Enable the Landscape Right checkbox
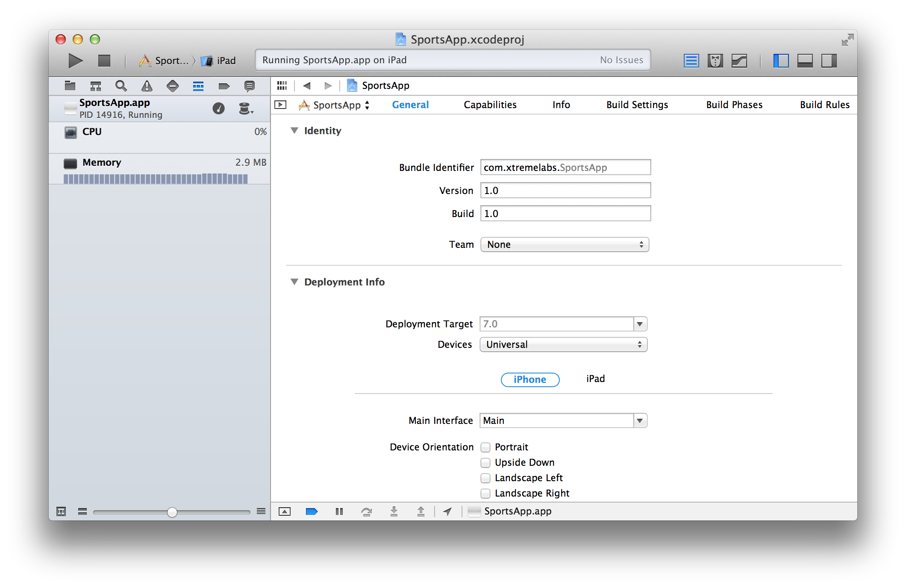The image size is (906, 588). 485,494
